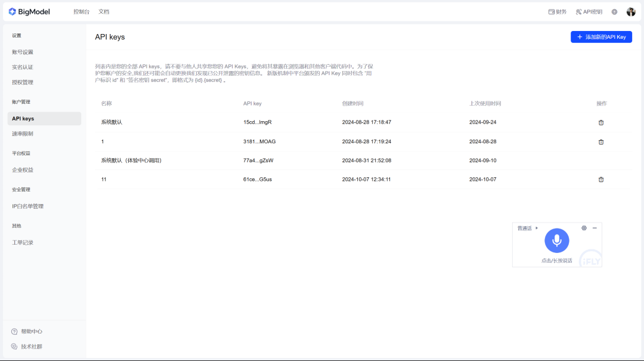Image resolution: width=644 pixels, height=361 pixels.
Task: Delete the API key named 11
Action: pyautogui.click(x=601, y=180)
